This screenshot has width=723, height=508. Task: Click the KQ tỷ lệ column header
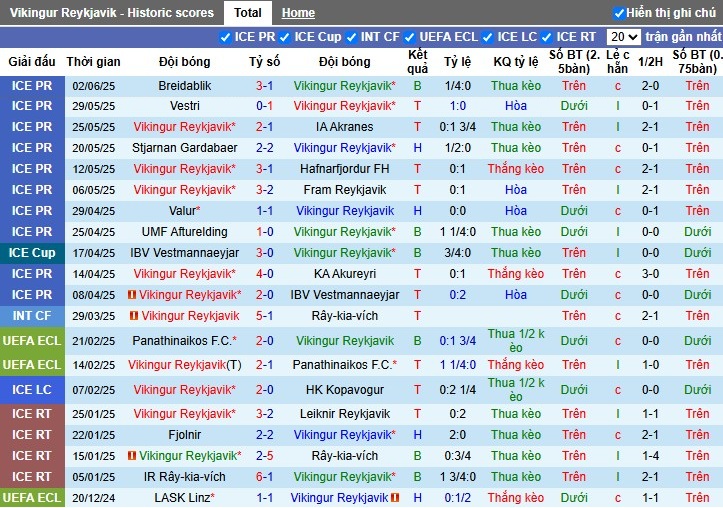(516, 61)
